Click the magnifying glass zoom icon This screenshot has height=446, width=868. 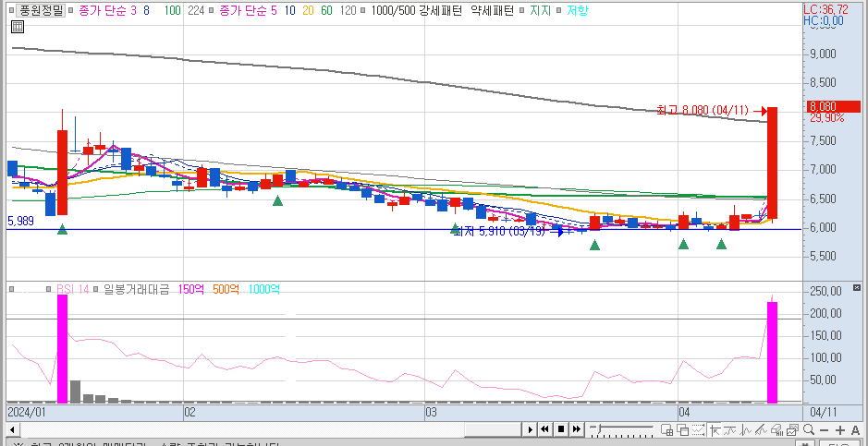(x=808, y=429)
